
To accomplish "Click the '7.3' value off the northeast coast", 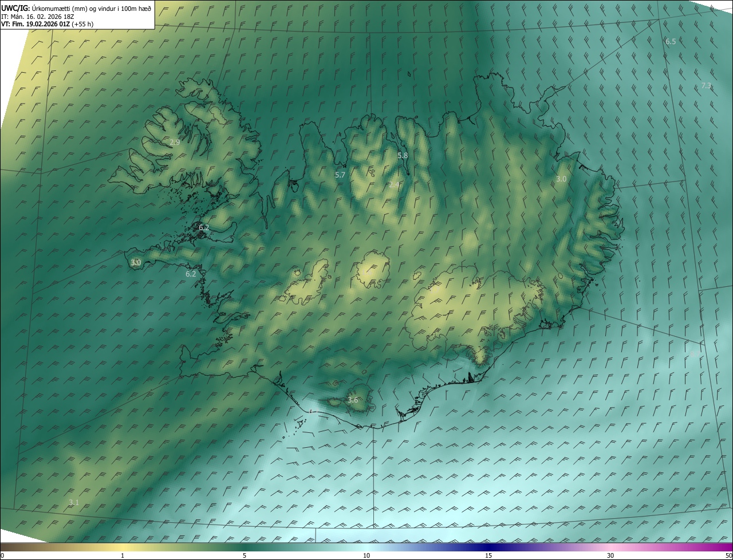I will click(706, 86).
